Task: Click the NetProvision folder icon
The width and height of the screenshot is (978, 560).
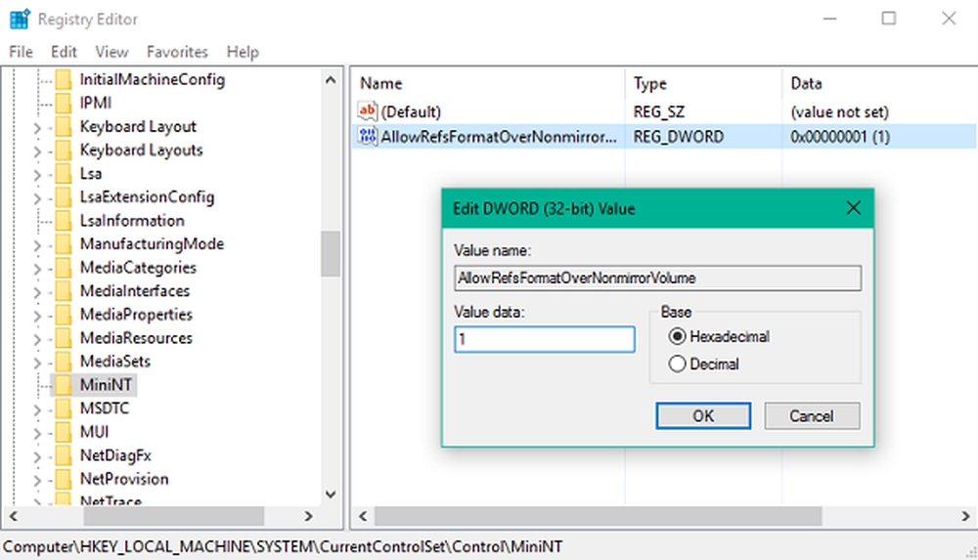Action: click(x=65, y=479)
